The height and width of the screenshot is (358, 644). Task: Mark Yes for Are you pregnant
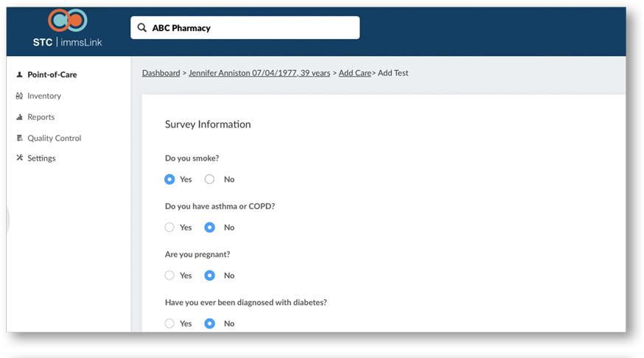[169, 275]
